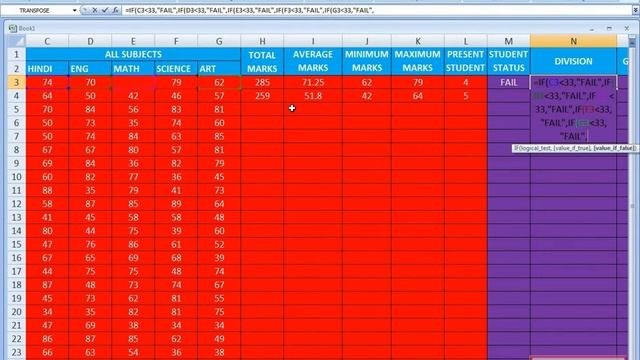640x360 pixels.
Task: Click the SCIENCE heading cell
Action: [176, 69]
